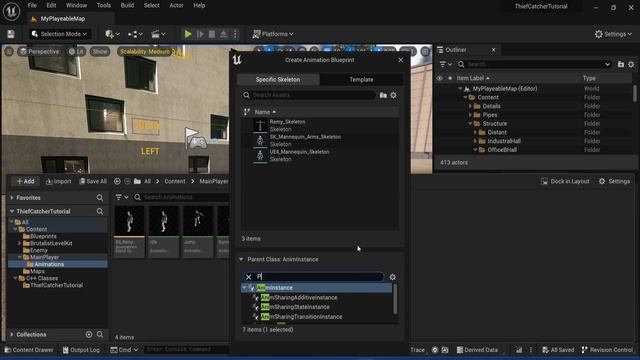Image resolution: width=640 pixels, height=360 pixels.
Task: Go back in Content Browser history
Action: (117, 181)
